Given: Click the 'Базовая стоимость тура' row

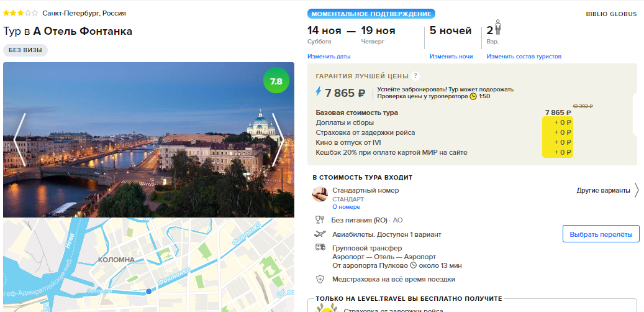Looking at the screenshot, I should pyautogui.click(x=443, y=112).
